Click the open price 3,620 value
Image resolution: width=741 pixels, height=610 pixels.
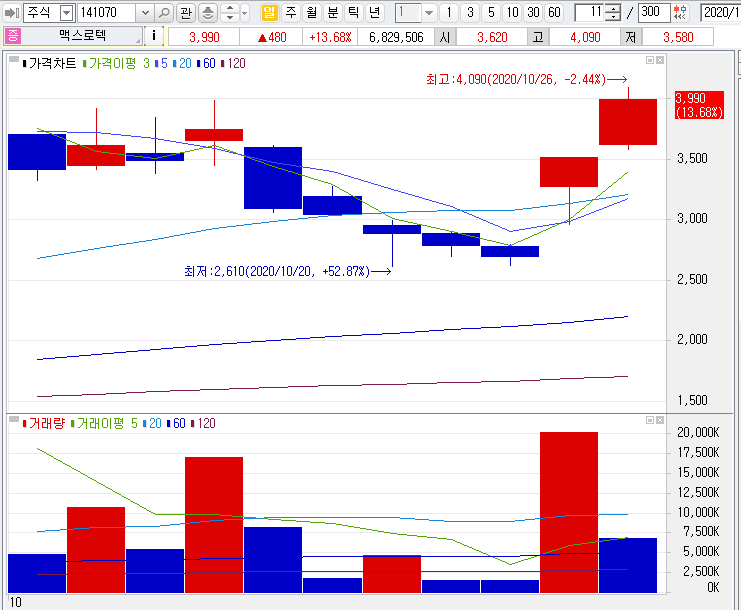tap(492, 37)
